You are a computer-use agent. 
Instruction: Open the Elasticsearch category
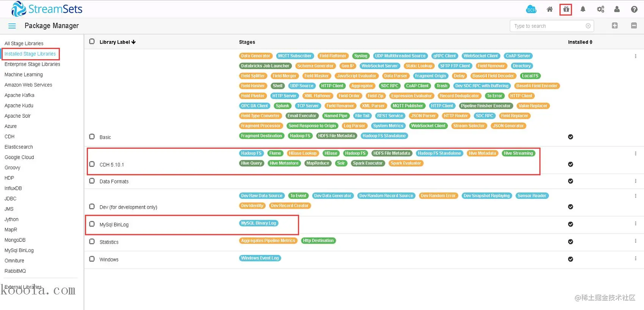(x=19, y=147)
